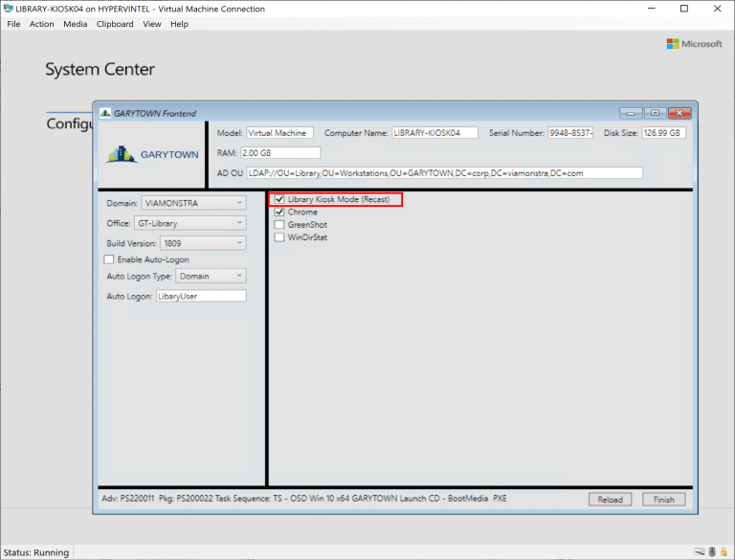Uncheck Library Kiosk Mode (Recast)
Screen dimensions: 735x560
[279, 200]
